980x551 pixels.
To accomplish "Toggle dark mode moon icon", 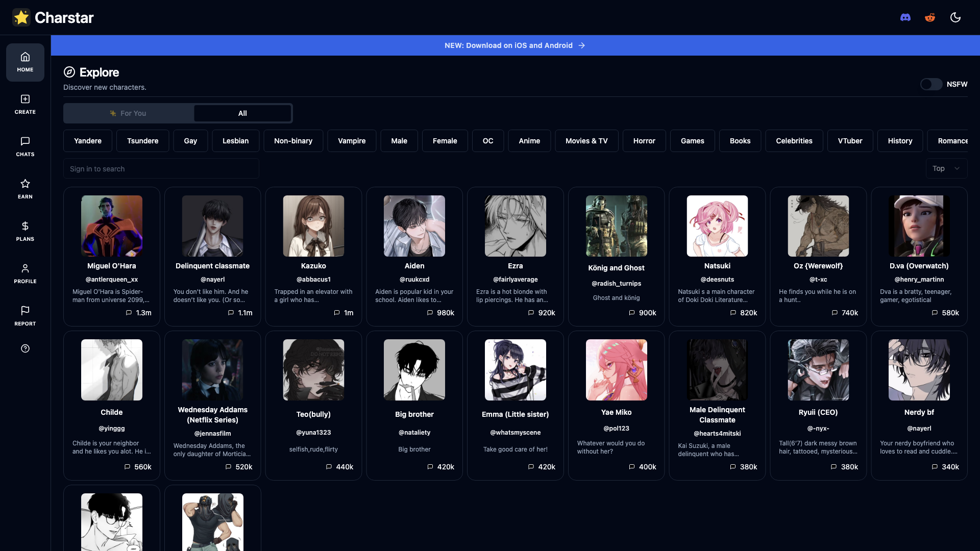I will (956, 17).
